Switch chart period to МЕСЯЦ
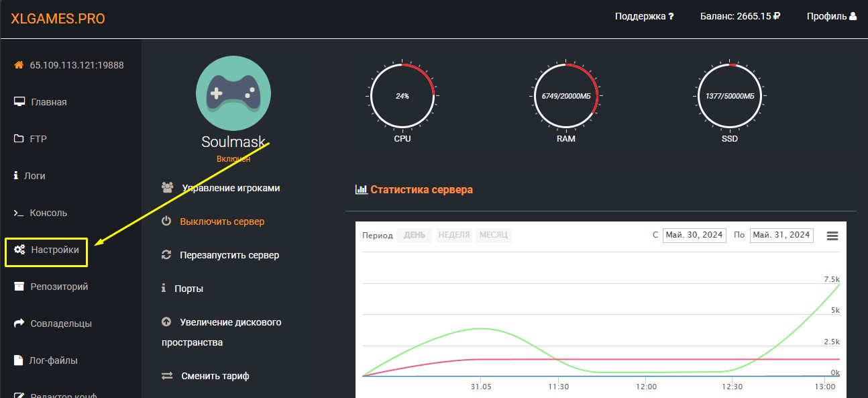 pos(493,236)
